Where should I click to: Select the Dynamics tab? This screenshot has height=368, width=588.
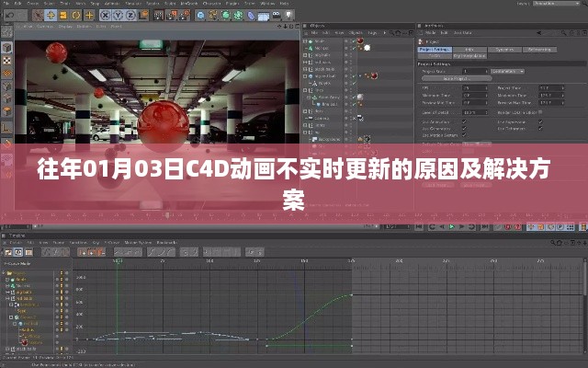[504, 50]
